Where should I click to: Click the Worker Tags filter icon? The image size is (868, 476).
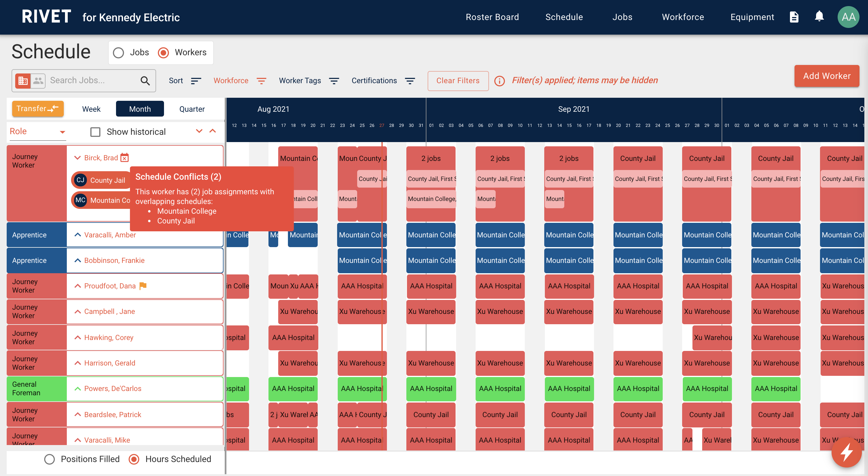[x=334, y=80]
